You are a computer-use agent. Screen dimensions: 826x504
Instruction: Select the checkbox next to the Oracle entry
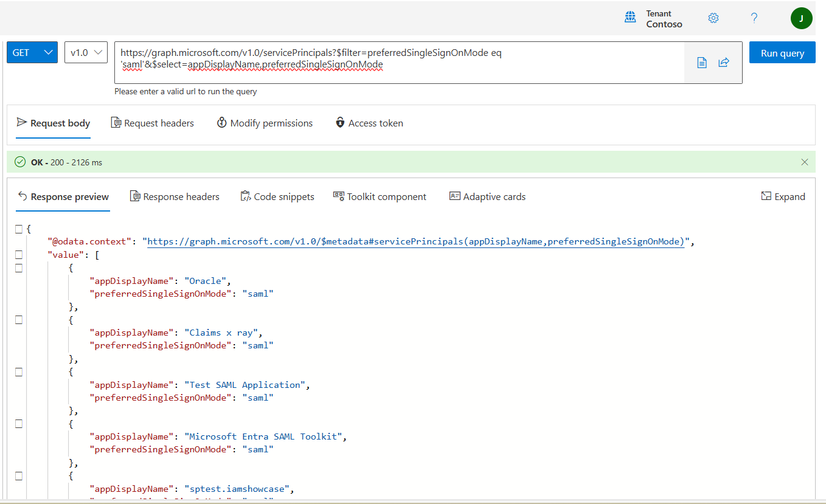[18, 268]
